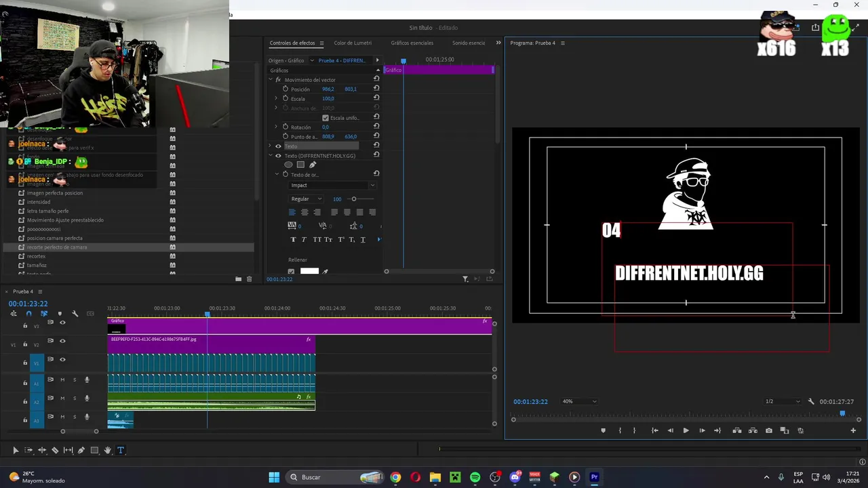
Task: Toggle Rotación animation stopwatch
Action: (x=285, y=127)
